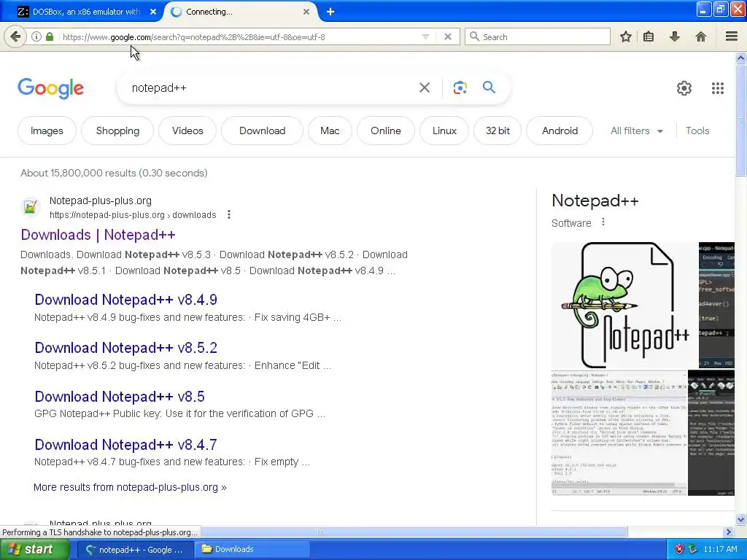Open Download Notepad++ v8.5.2 link
This screenshot has width=747, height=560.
coord(125,348)
